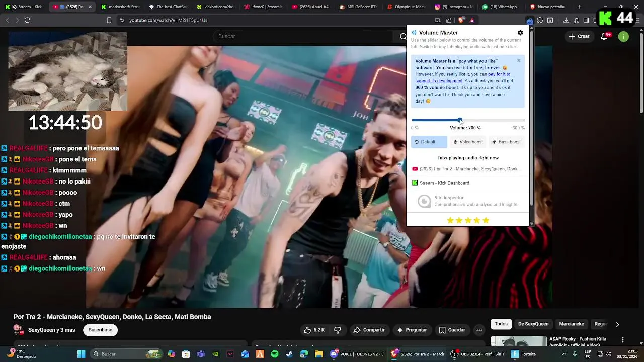Select the Todos filter chip
This screenshot has height=362, width=644.
point(501,324)
